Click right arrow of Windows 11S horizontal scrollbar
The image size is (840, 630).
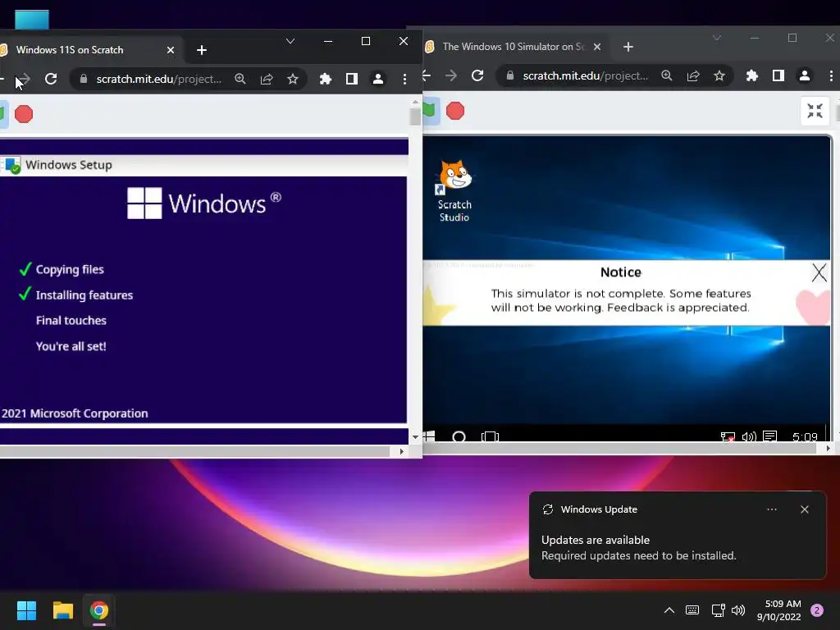pyautogui.click(x=401, y=452)
